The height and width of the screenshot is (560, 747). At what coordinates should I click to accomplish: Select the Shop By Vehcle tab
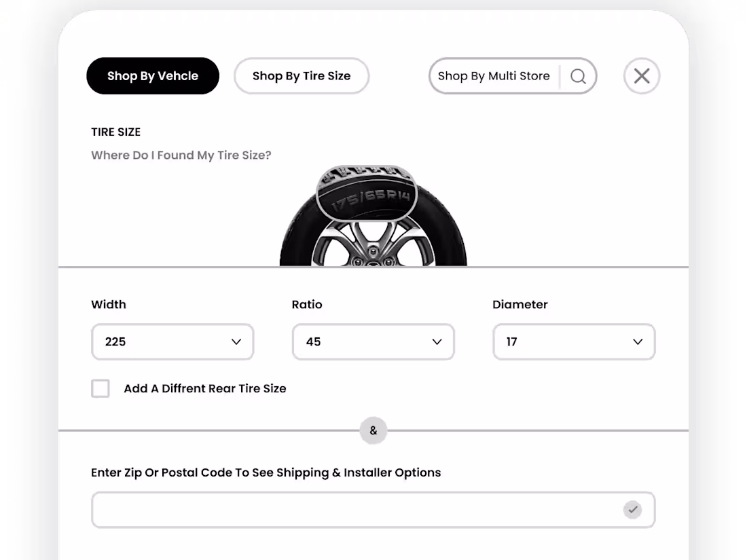coord(152,76)
